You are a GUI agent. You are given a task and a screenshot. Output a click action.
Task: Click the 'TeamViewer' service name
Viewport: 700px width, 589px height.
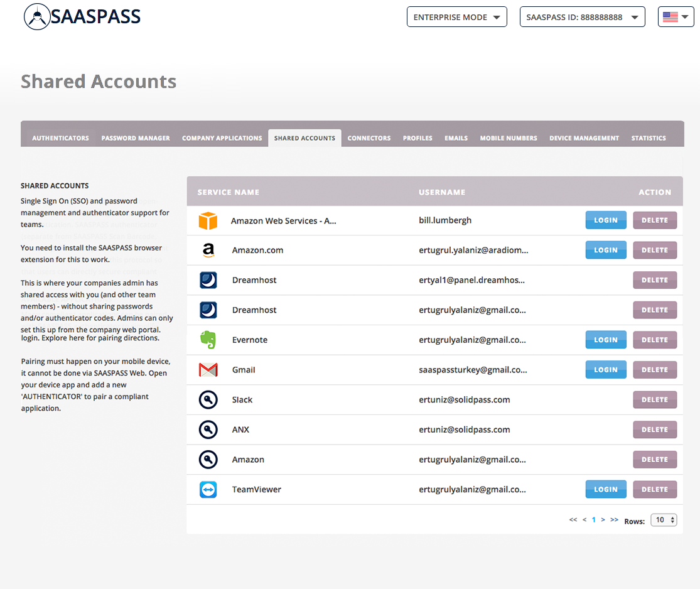[257, 489]
